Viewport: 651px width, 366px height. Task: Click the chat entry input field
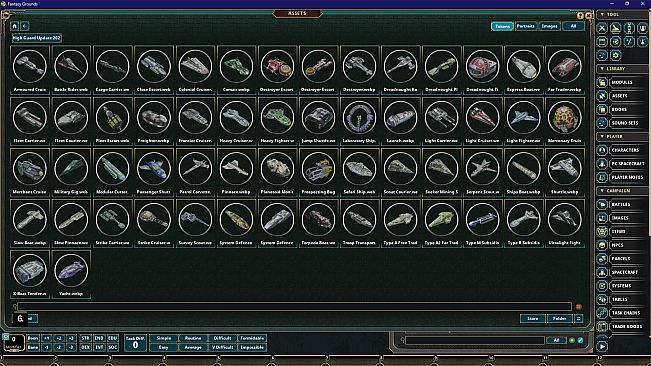[x=475, y=340]
